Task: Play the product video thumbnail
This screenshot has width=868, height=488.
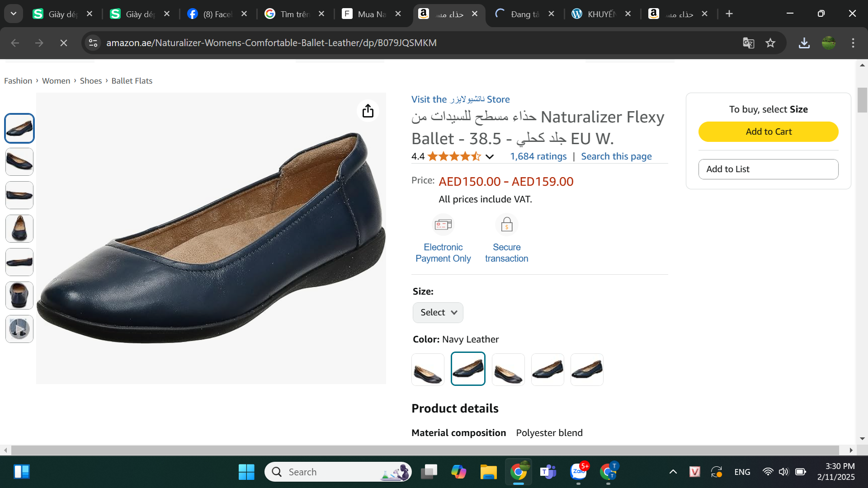Action: tap(19, 329)
